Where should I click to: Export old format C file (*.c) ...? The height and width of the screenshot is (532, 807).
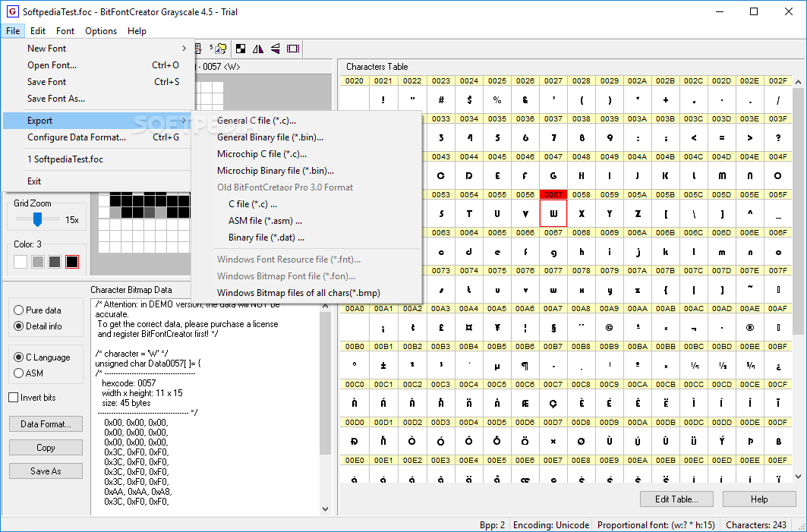(x=306, y=204)
